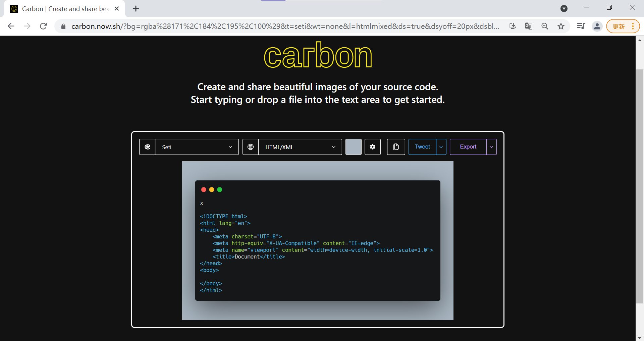The height and width of the screenshot is (341, 644).
Task: Click the meta name="viewport" line
Action: click(323, 250)
